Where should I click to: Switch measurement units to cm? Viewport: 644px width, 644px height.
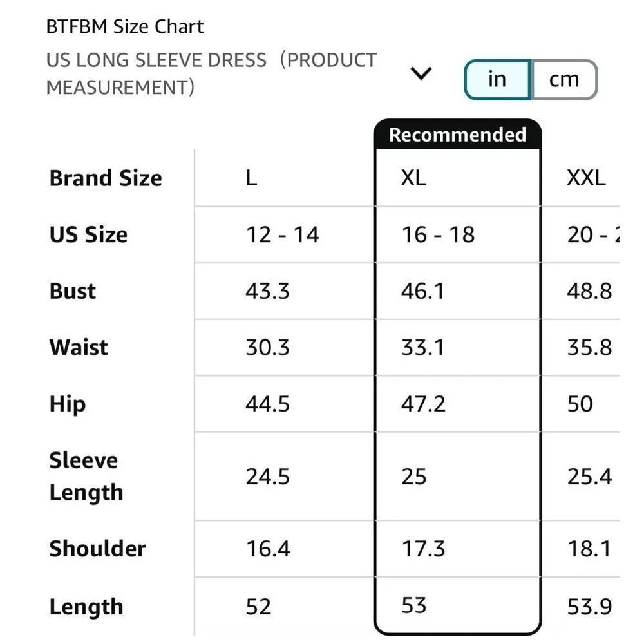[x=564, y=80]
